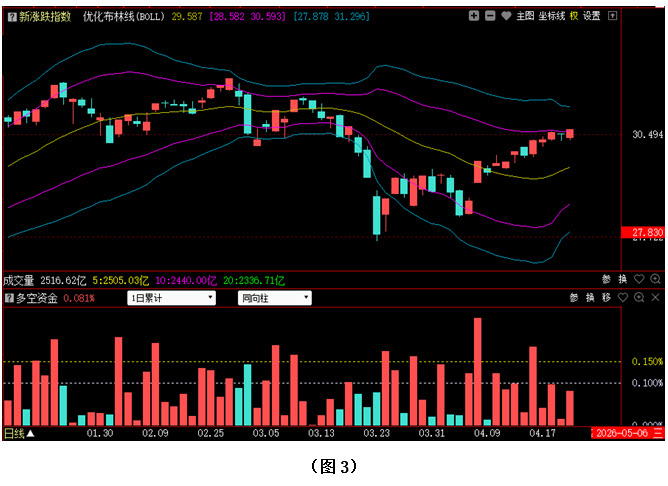Toggle the 权 adjustment option
The width and height of the screenshot is (668, 486).
tap(574, 16)
